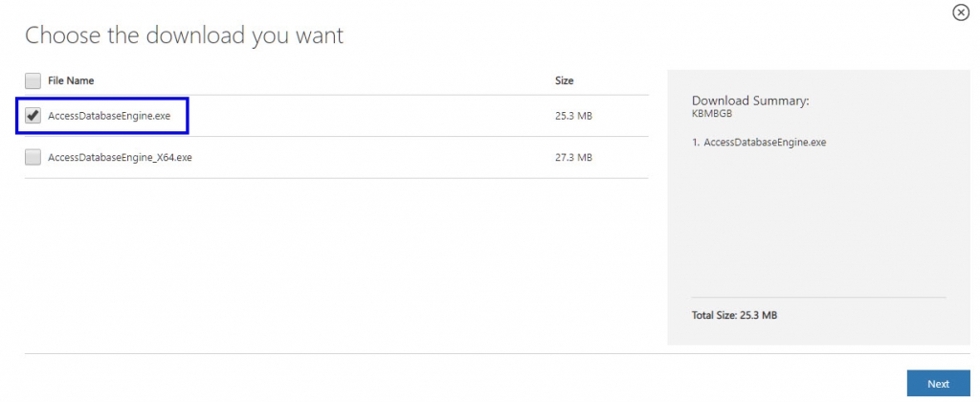980x402 pixels.
Task: Click the Download Summary heading
Action: [x=750, y=100]
